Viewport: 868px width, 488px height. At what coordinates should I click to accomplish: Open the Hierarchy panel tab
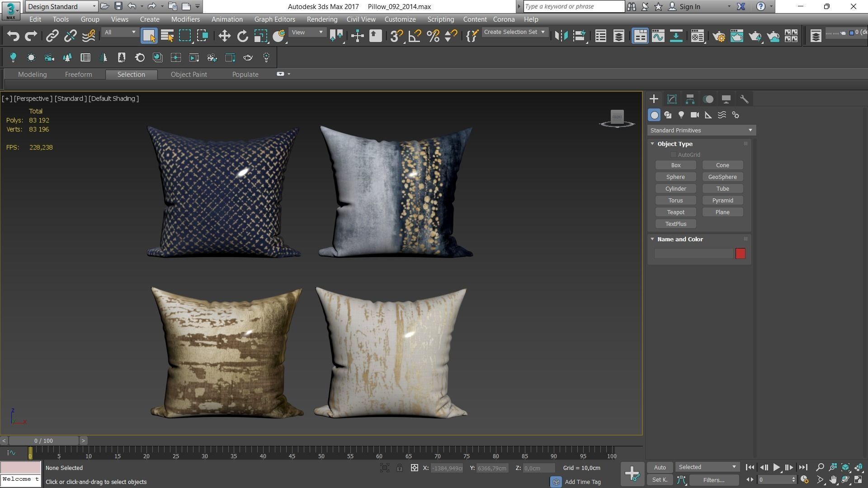point(690,99)
